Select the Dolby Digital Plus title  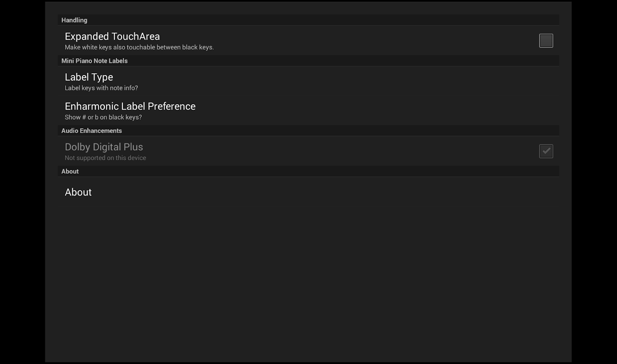point(104,147)
